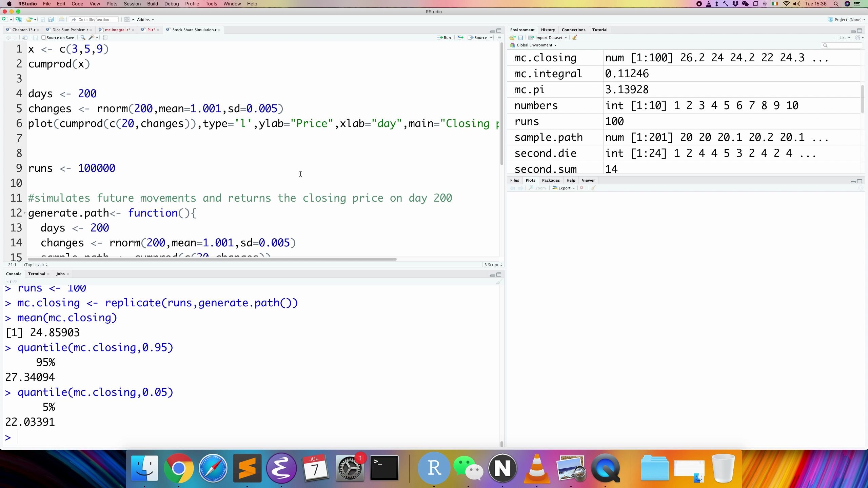Click the compile report notebook icon
The image size is (868, 488).
[105, 38]
